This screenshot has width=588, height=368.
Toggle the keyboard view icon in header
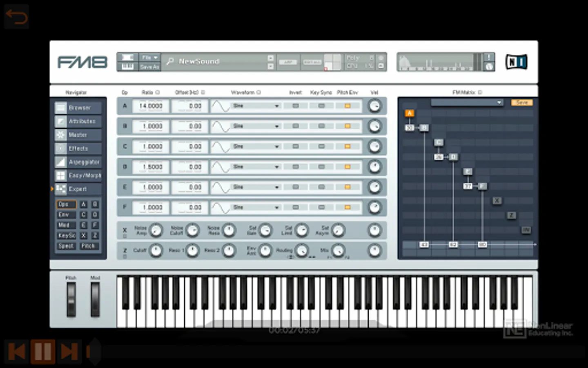tap(128, 67)
